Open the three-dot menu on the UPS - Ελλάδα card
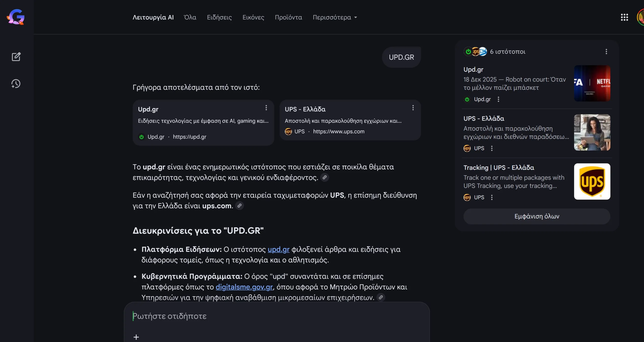 [x=413, y=108]
